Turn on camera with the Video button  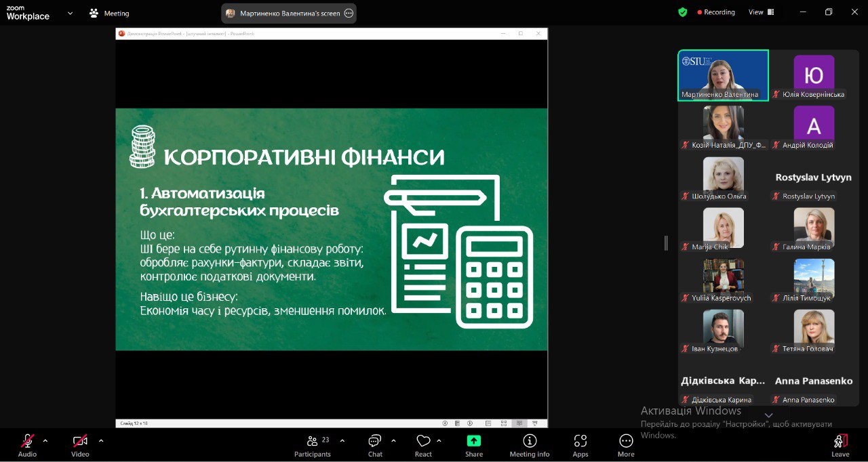(80, 442)
